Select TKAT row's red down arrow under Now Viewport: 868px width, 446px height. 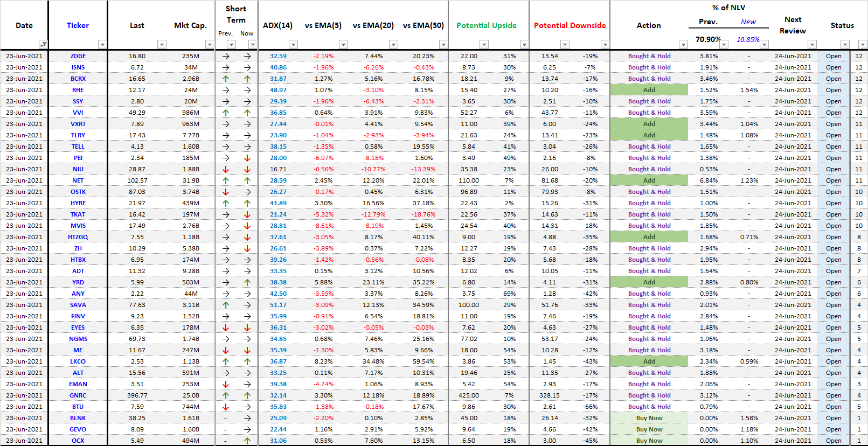click(x=247, y=214)
